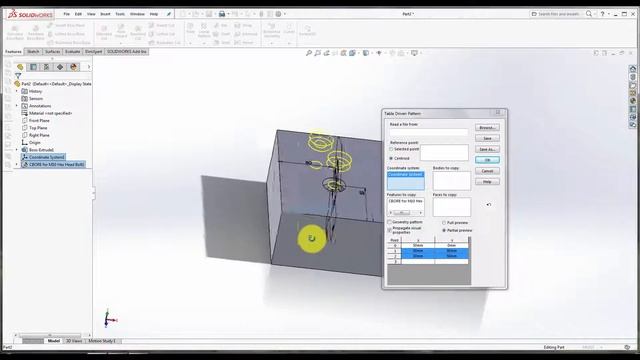Open the Print icon dropdown arrow
This screenshot has width=640, height=360.
click(x=228, y=14)
